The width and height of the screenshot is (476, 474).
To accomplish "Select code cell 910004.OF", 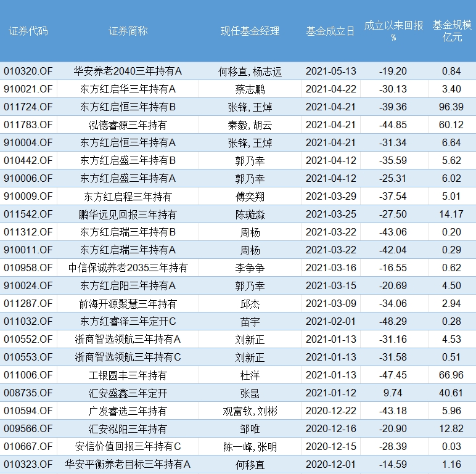I will click(28, 143).
